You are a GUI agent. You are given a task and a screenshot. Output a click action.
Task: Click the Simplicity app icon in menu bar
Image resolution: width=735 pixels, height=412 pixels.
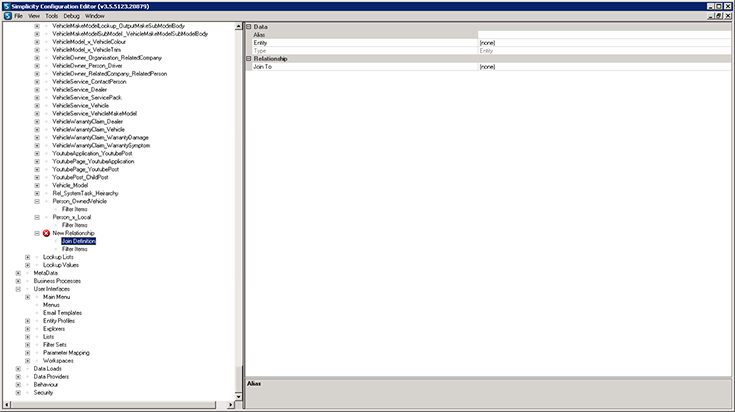tap(8, 16)
